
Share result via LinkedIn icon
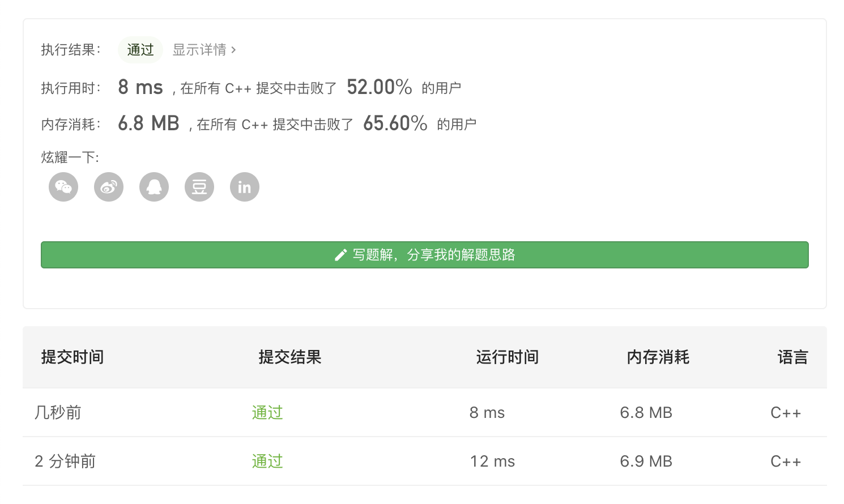coord(245,187)
